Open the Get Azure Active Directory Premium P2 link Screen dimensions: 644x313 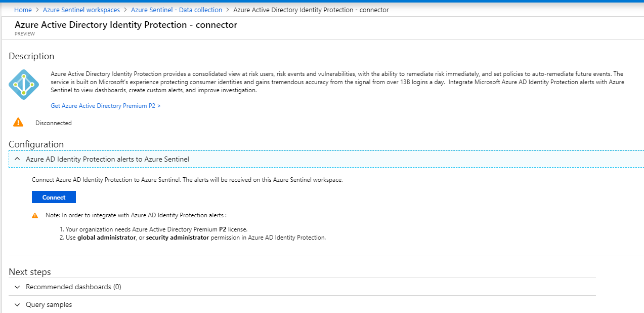pos(105,106)
